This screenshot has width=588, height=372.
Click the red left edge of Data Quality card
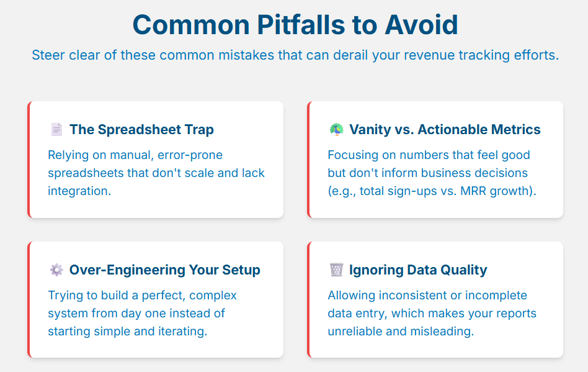(309, 299)
